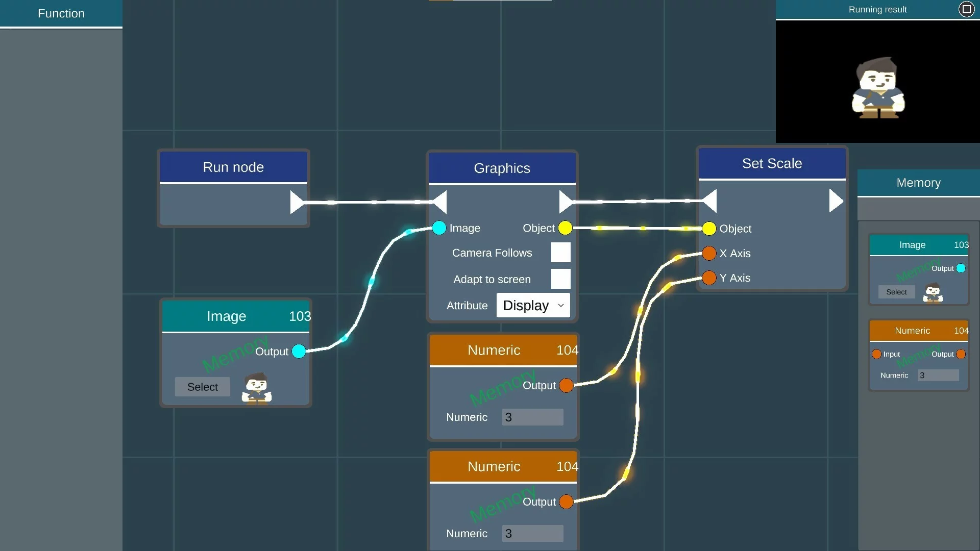Click the character sprite in Running result preview

(x=878, y=88)
